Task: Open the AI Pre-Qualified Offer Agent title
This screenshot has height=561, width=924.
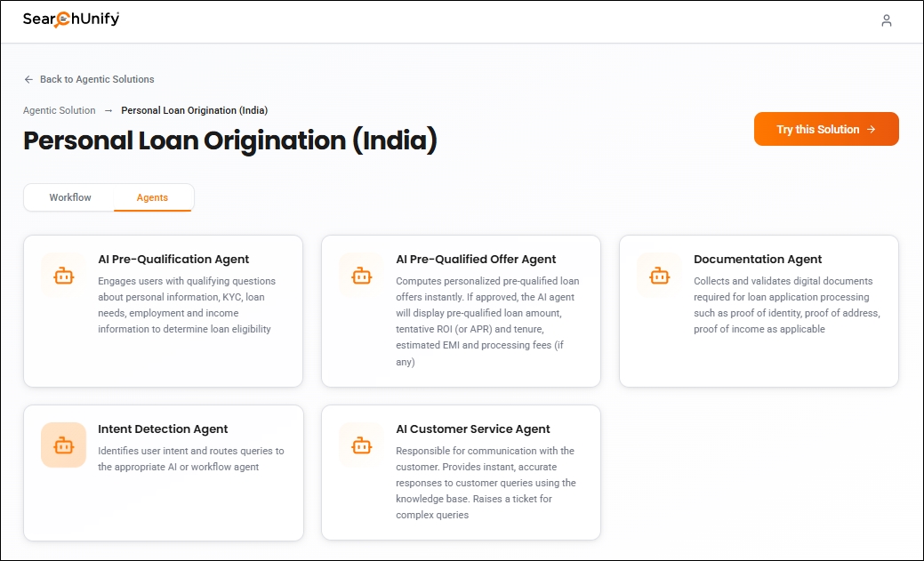Action: pyautogui.click(x=476, y=260)
